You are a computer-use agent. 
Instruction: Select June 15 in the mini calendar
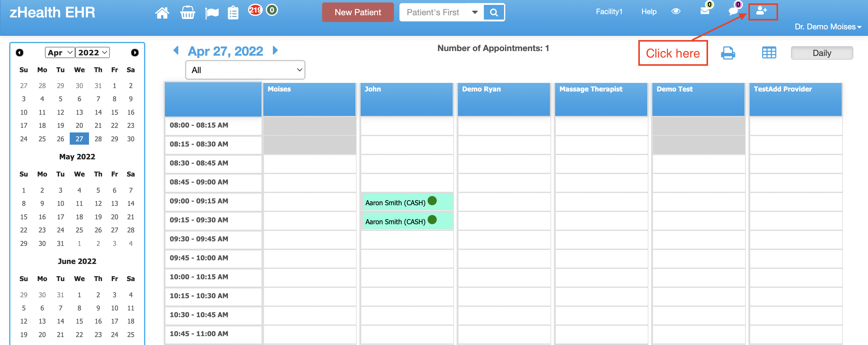pyautogui.click(x=79, y=321)
